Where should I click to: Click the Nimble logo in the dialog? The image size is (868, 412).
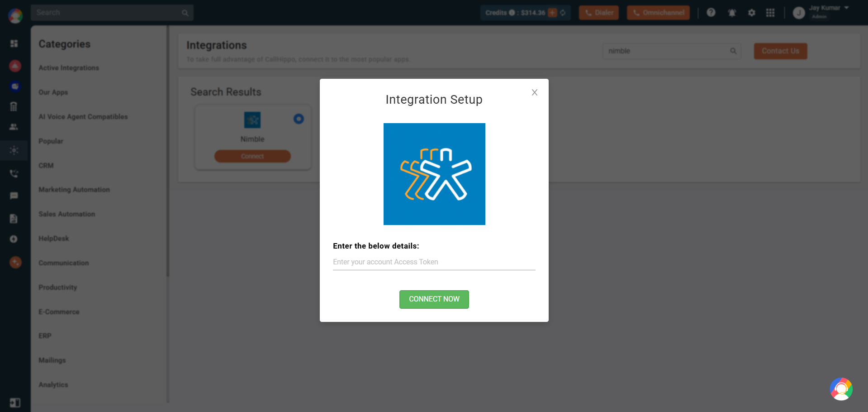[434, 174]
